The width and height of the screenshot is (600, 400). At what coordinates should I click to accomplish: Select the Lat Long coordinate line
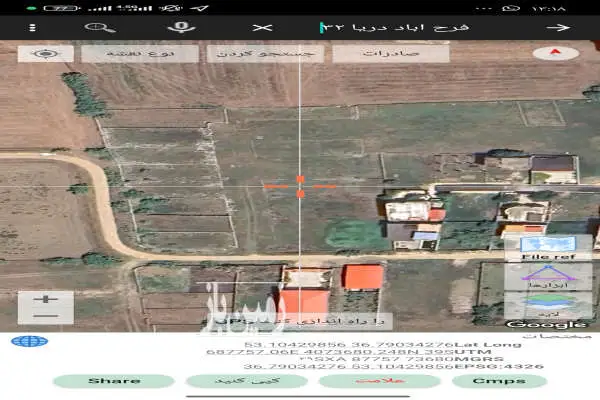[x=383, y=344]
